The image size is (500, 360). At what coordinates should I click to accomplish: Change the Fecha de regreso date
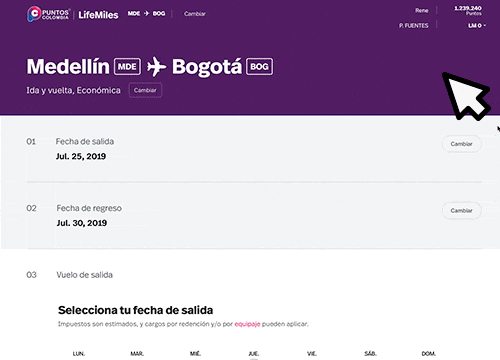tap(462, 211)
